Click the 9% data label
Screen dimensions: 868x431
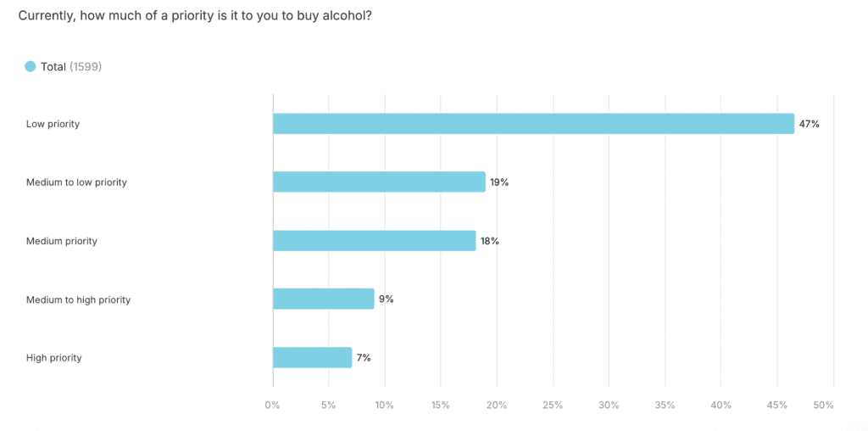(387, 299)
